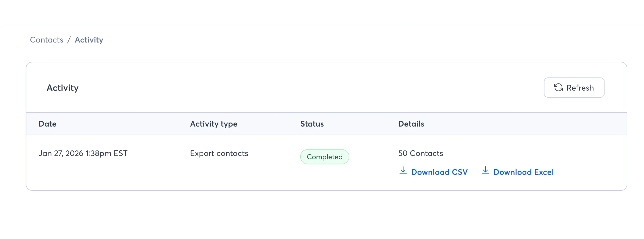Screen dimensions: 644x239
Task: Select the Export contacts activity cell
Action: click(x=219, y=153)
